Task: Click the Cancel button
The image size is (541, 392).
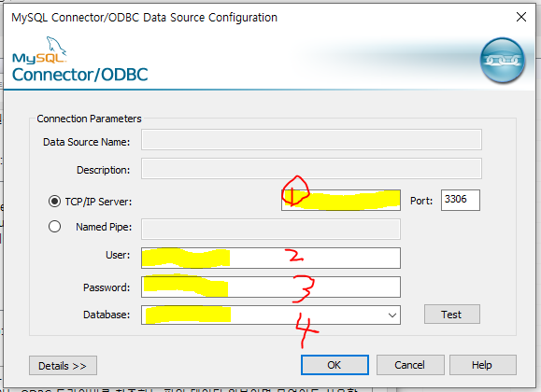Action: click(410, 365)
